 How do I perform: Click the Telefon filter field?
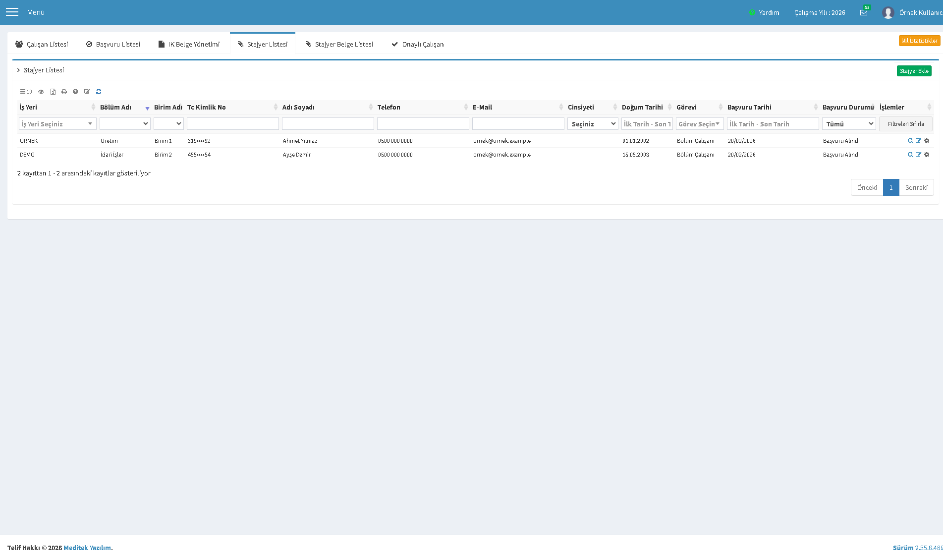423,124
